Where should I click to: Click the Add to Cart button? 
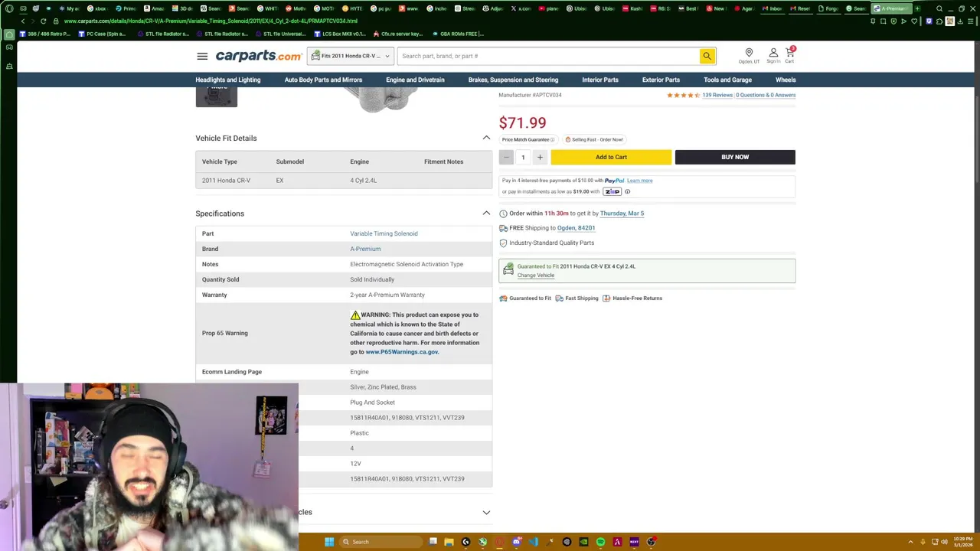611,157
